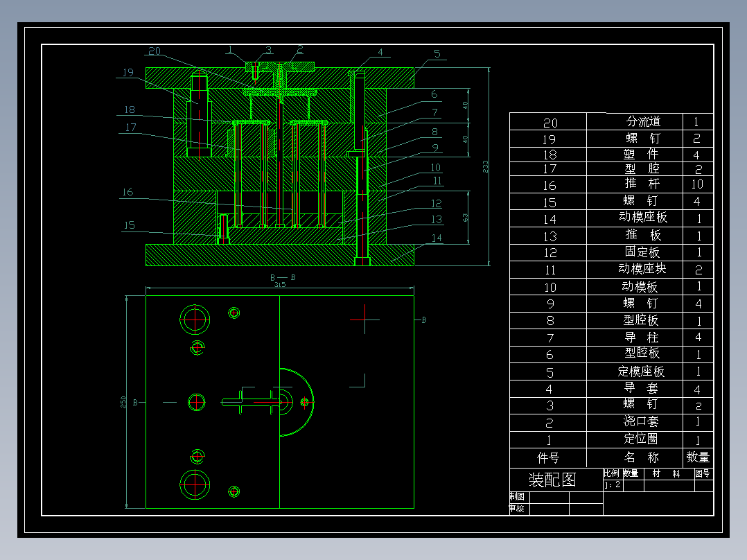
Task: Click balloon number 5 above section view
Action: click(437, 54)
